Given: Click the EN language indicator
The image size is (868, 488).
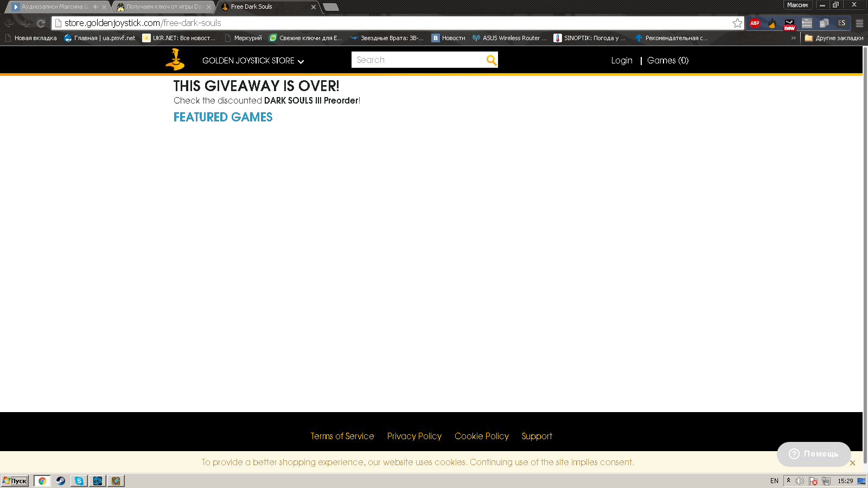Looking at the screenshot, I should coord(774,481).
